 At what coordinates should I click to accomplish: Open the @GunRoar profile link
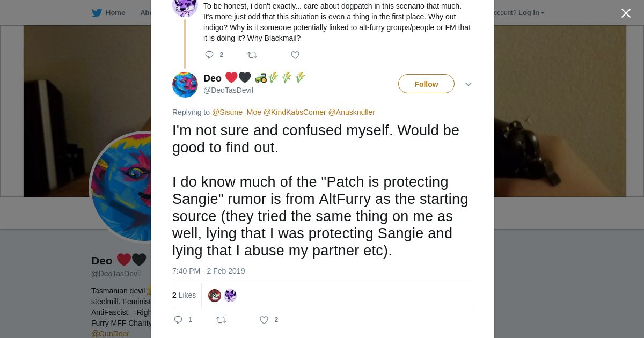(x=110, y=334)
